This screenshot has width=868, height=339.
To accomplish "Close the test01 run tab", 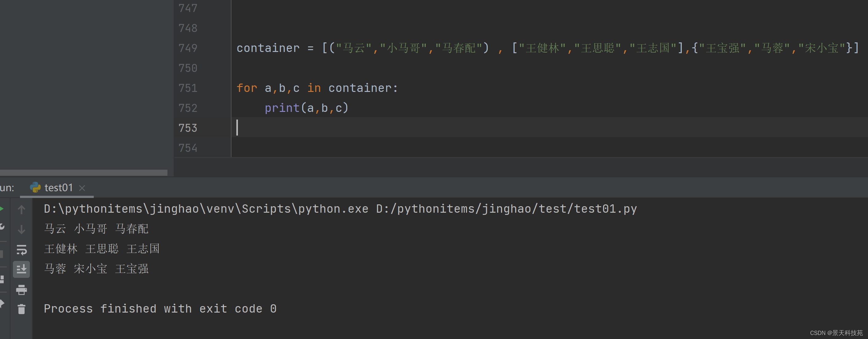I will pos(82,188).
